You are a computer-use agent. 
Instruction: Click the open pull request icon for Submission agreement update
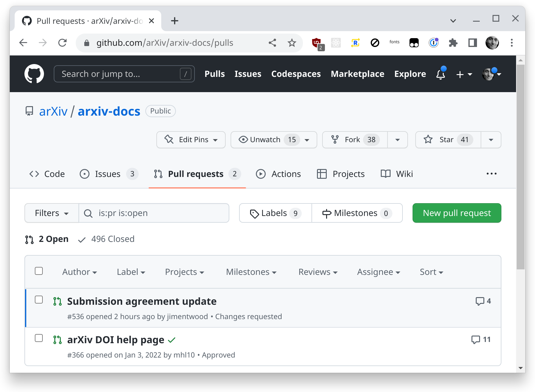[57, 301]
